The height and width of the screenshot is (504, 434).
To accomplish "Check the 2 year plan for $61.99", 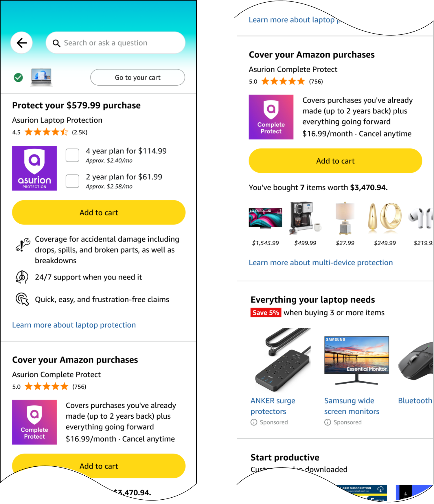I will coord(72,181).
